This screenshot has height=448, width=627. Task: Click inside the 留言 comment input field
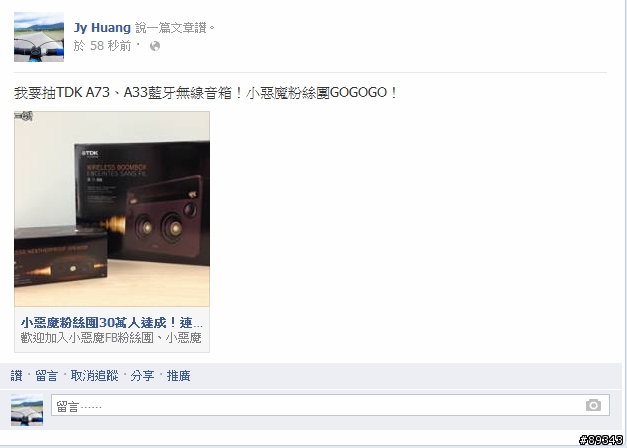pyautogui.click(x=330, y=405)
